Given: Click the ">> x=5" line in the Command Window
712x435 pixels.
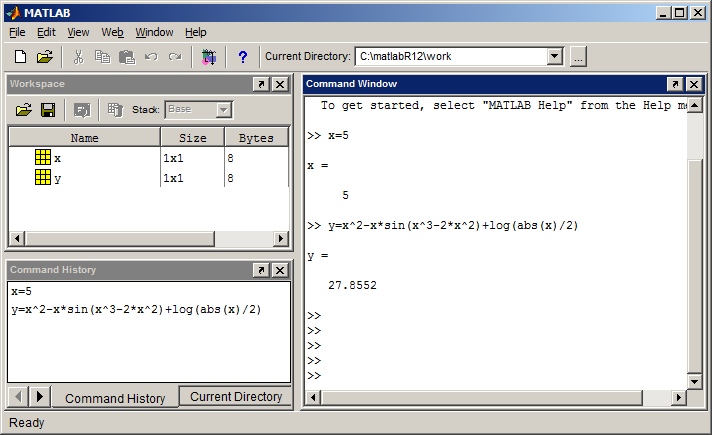Looking at the screenshot, I should coord(328,135).
